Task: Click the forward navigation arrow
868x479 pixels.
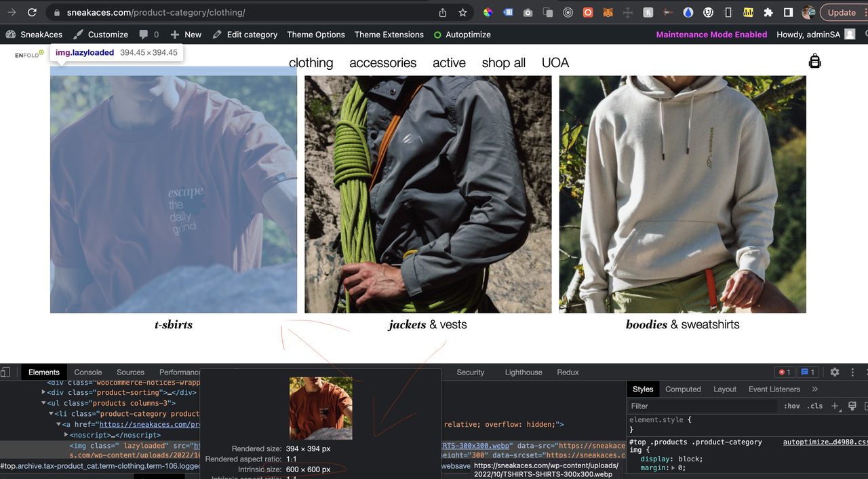Action: point(11,12)
